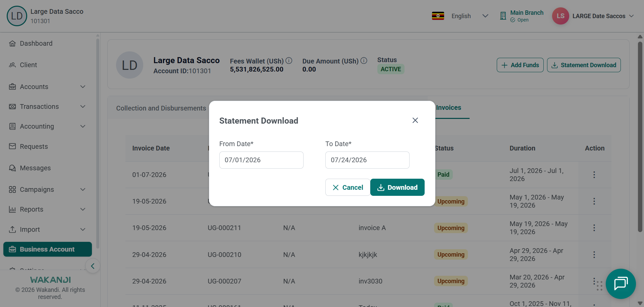Click the Client people icon

12,65
